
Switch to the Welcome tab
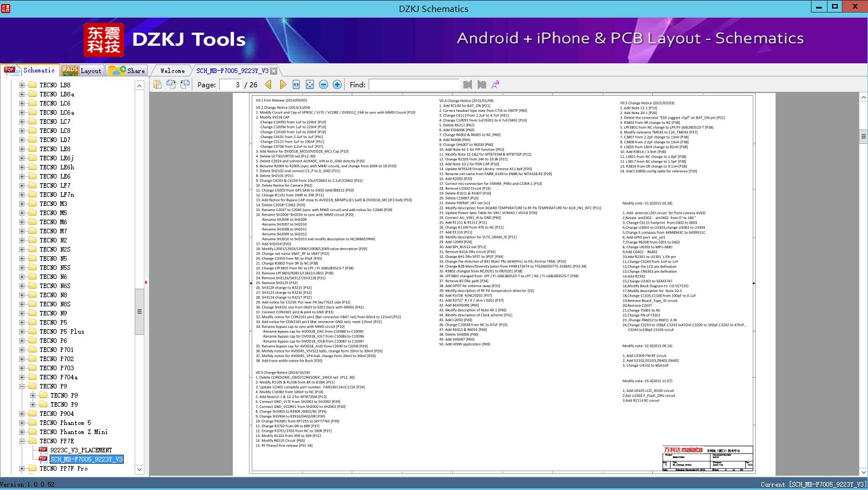(172, 71)
